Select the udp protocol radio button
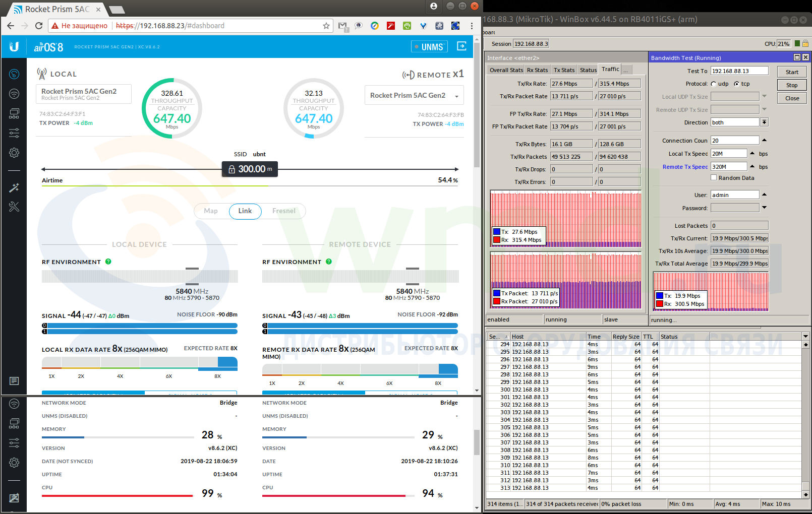 714,84
